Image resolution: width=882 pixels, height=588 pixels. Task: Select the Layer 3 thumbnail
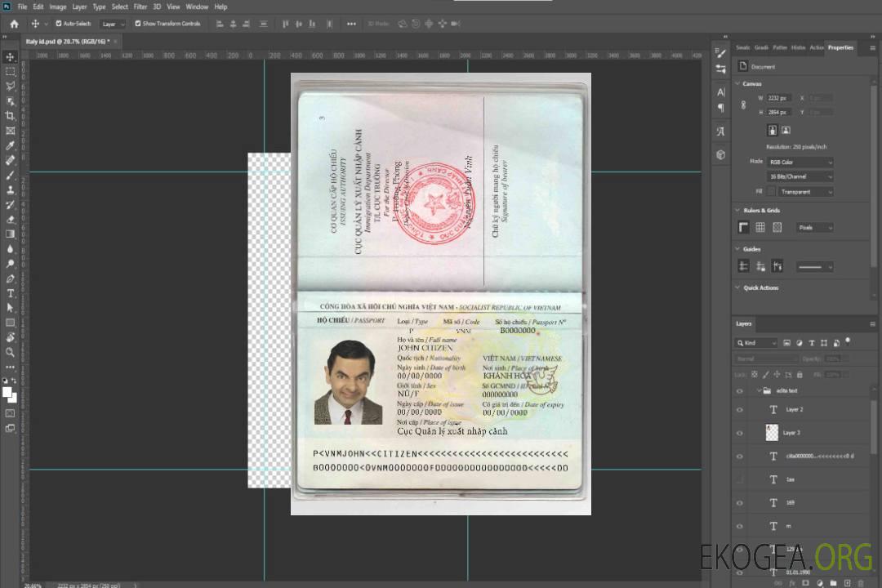click(x=772, y=433)
